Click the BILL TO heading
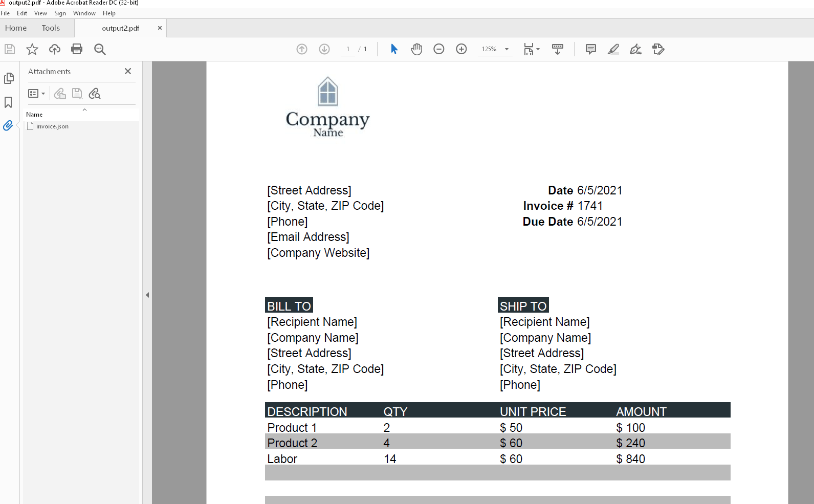 [x=289, y=306]
